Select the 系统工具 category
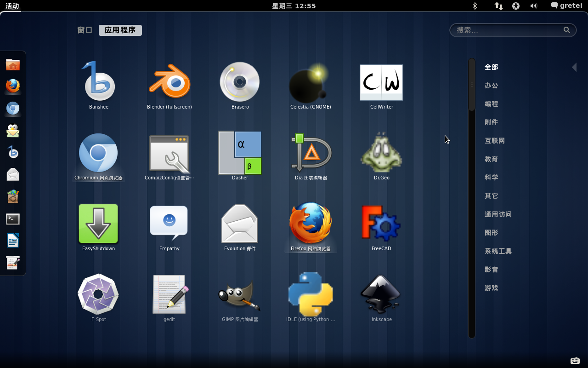This screenshot has height=368, width=588. coord(498,251)
